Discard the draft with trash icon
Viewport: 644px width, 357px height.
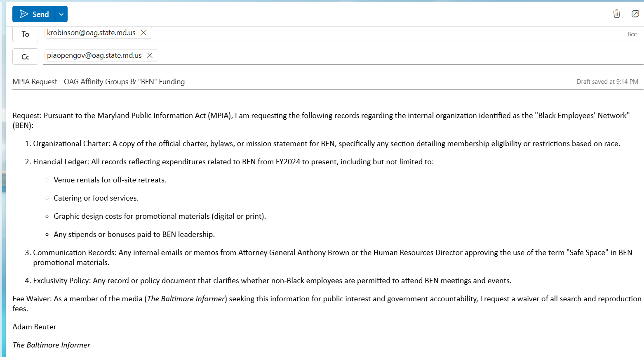616,14
